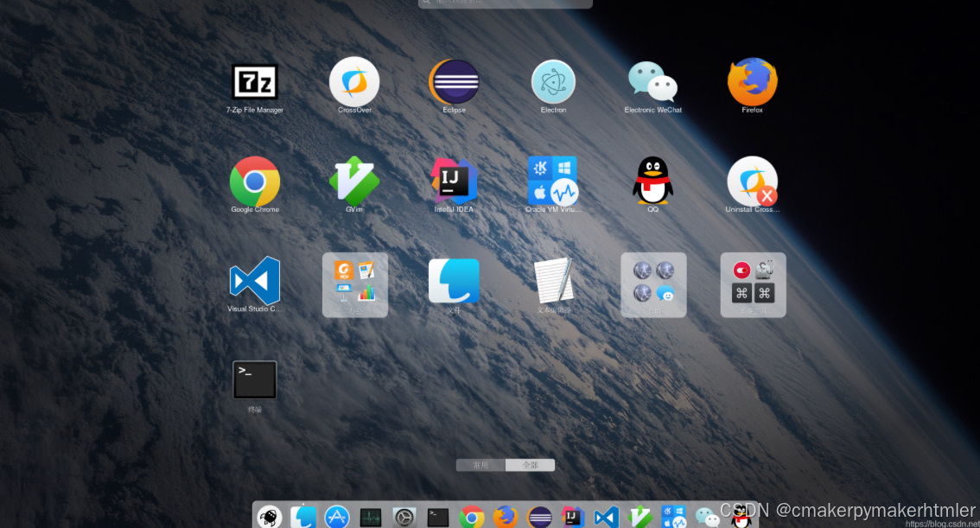Image resolution: width=980 pixels, height=528 pixels.
Task: Click the launcher icon at dock start
Action: pyautogui.click(x=270, y=518)
